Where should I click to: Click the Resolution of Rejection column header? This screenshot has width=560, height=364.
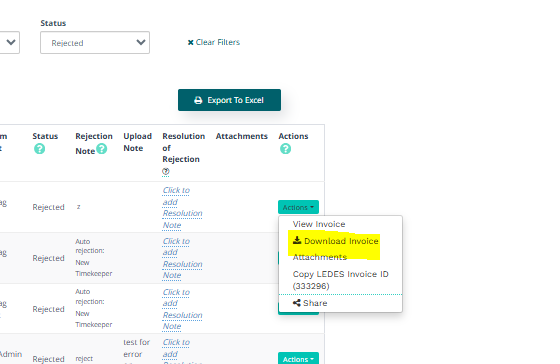click(184, 148)
